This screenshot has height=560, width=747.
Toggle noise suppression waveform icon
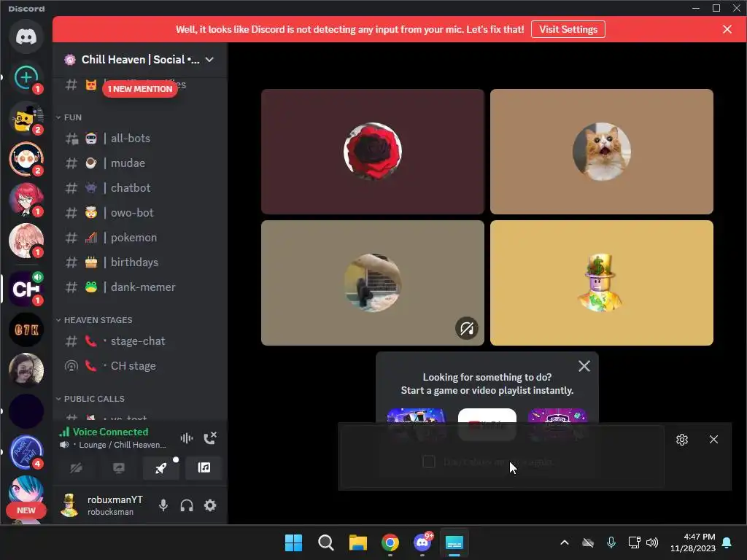tap(187, 437)
